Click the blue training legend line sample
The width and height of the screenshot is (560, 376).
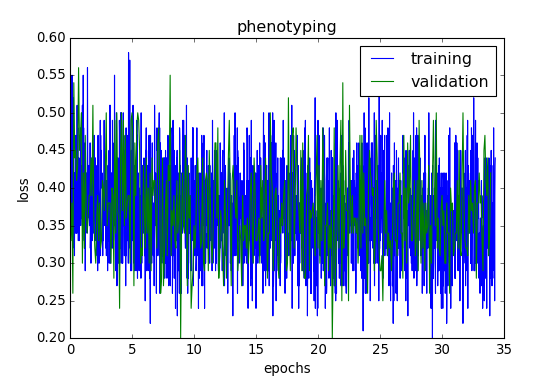pos(382,59)
